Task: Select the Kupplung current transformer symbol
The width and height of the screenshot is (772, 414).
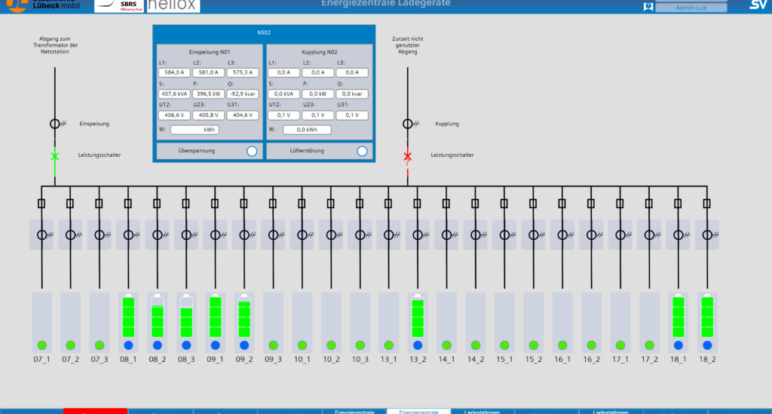Action: (407, 124)
